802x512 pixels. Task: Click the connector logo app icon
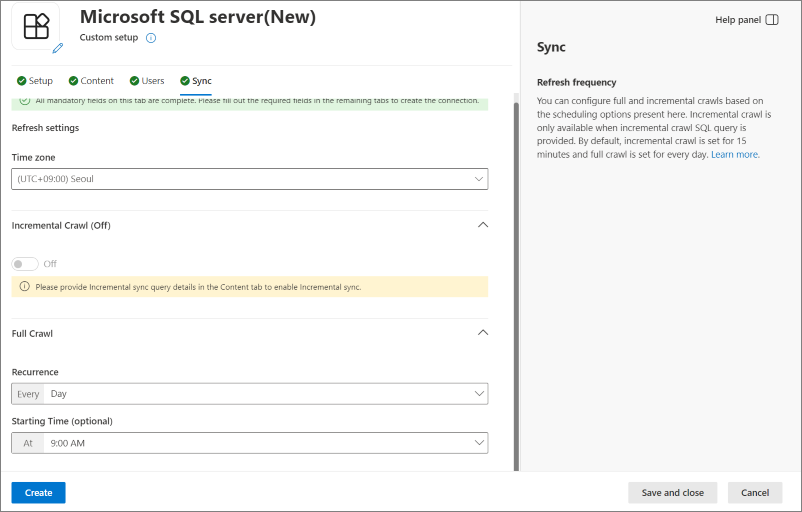[36, 26]
